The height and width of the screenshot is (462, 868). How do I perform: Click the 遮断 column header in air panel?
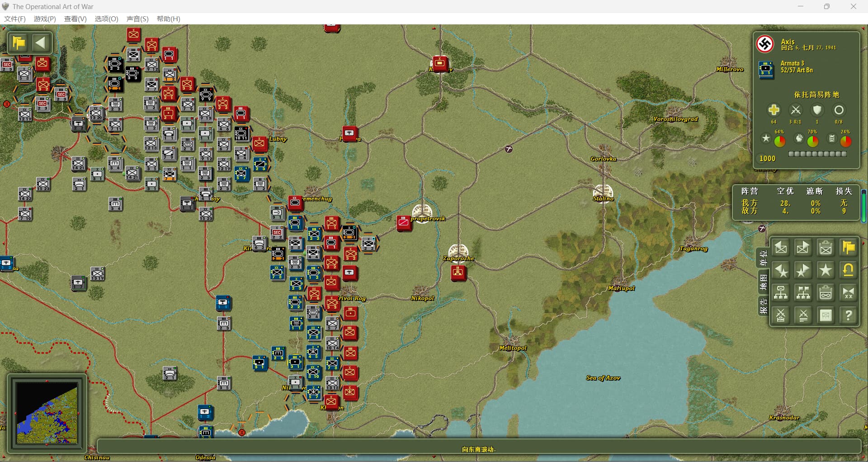click(815, 191)
